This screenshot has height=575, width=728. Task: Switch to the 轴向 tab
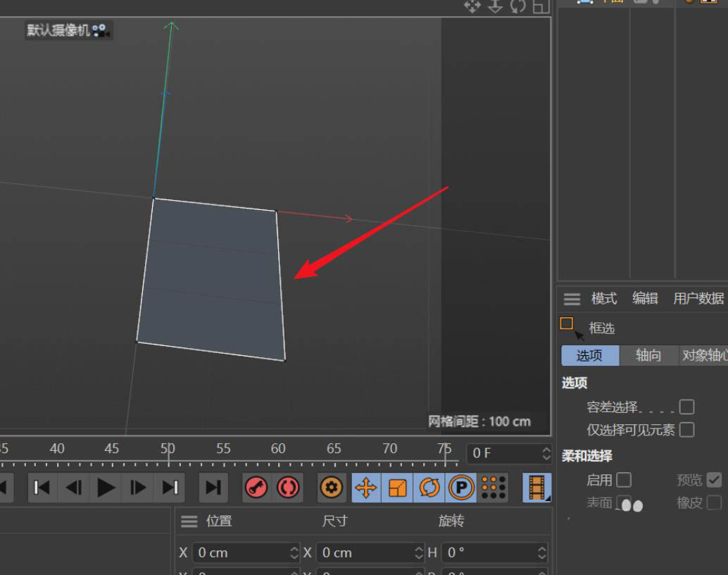click(x=648, y=356)
